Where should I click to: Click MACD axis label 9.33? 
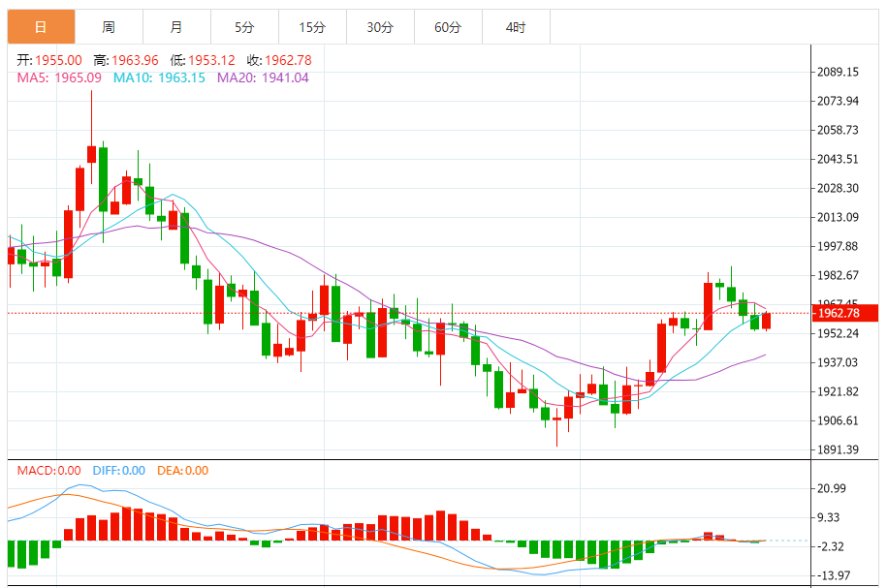tap(829, 517)
